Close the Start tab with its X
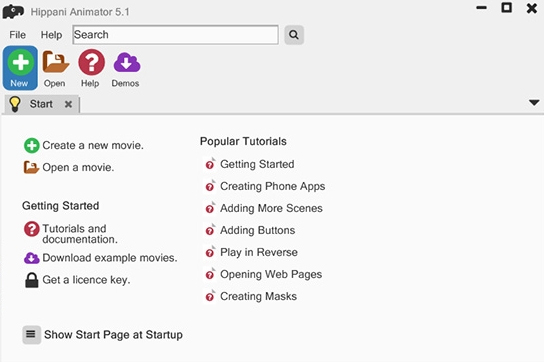Viewport: 544px width, 362px height. point(68,104)
